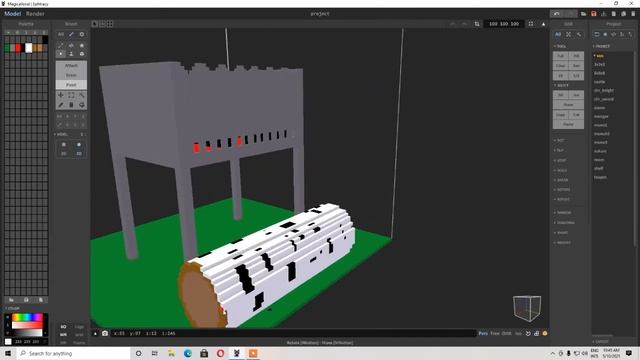Click the open project folder icon
The width and height of the screenshot is (640, 360).
pos(584,14)
